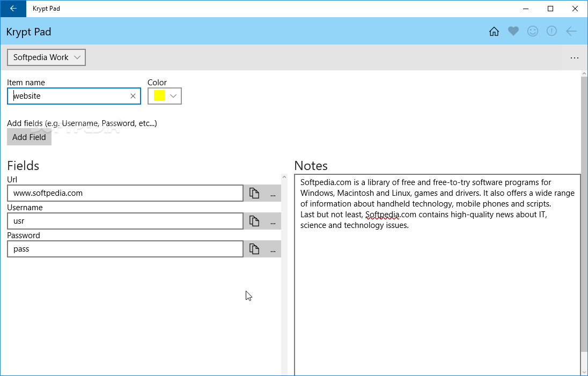This screenshot has width=588, height=376.
Task: Click into the Username field
Action: [125, 221]
